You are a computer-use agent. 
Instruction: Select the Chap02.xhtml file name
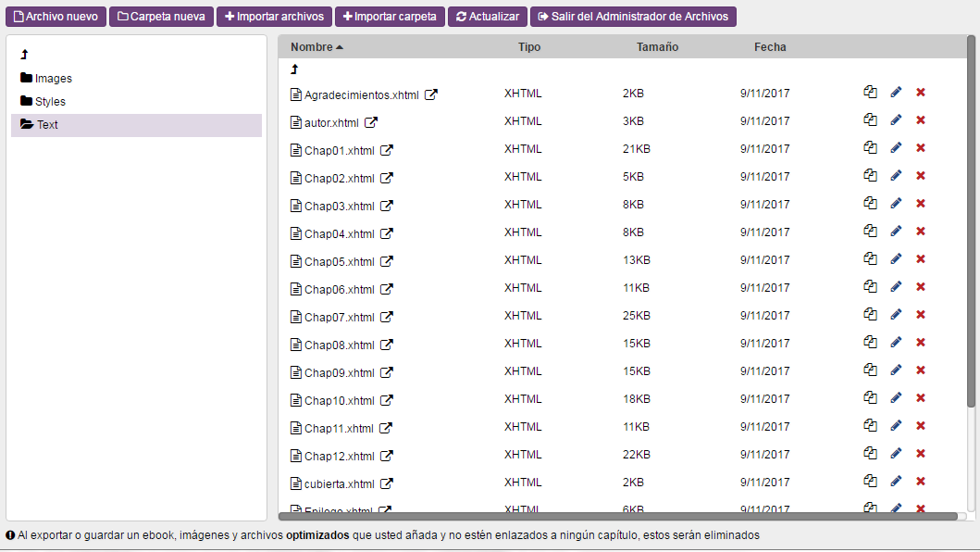click(x=340, y=179)
